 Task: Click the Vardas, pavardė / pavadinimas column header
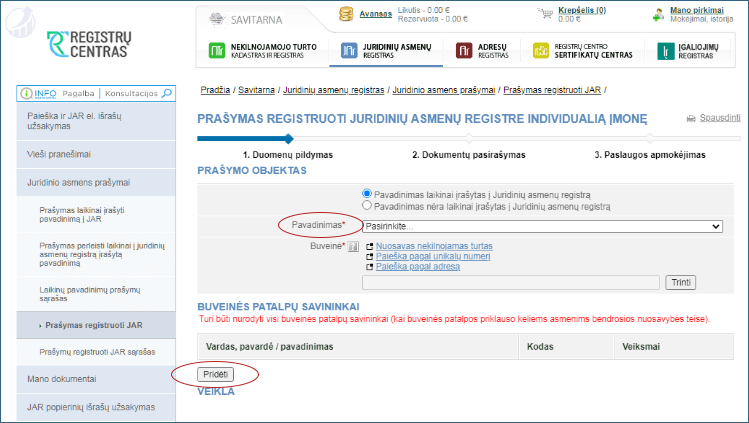pyautogui.click(x=358, y=347)
